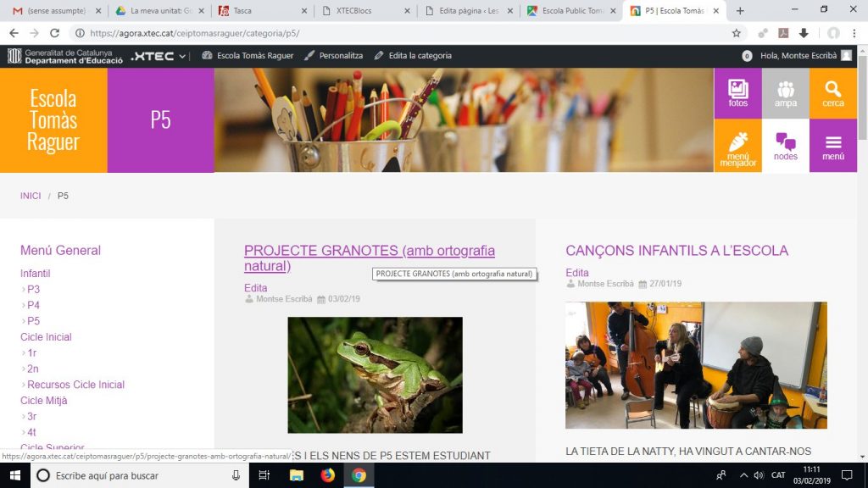Click the ampa group icon tile
Image resolution: width=868 pixels, height=488 pixels.
click(x=785, y=93)
